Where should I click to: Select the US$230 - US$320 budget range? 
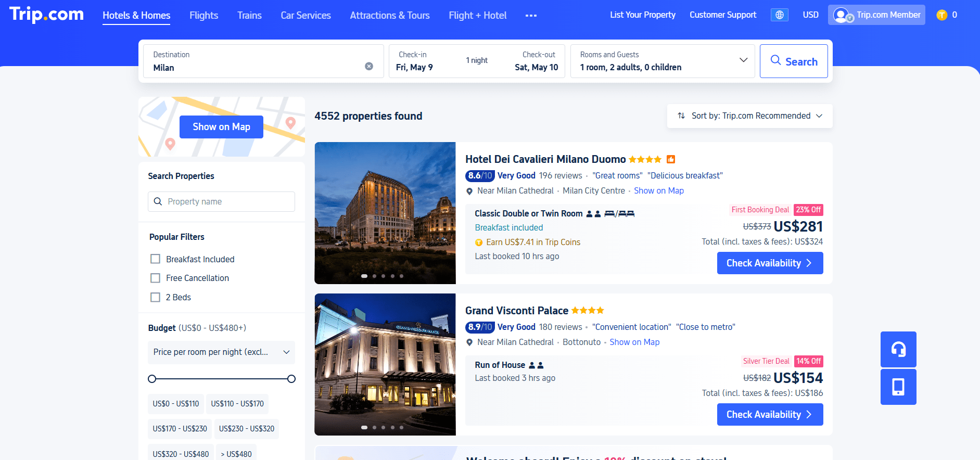click(247, 429)
